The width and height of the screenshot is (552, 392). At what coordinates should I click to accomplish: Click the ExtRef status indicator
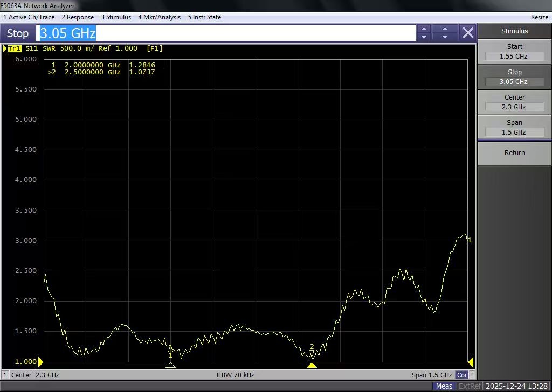click(x=470, y=386)
